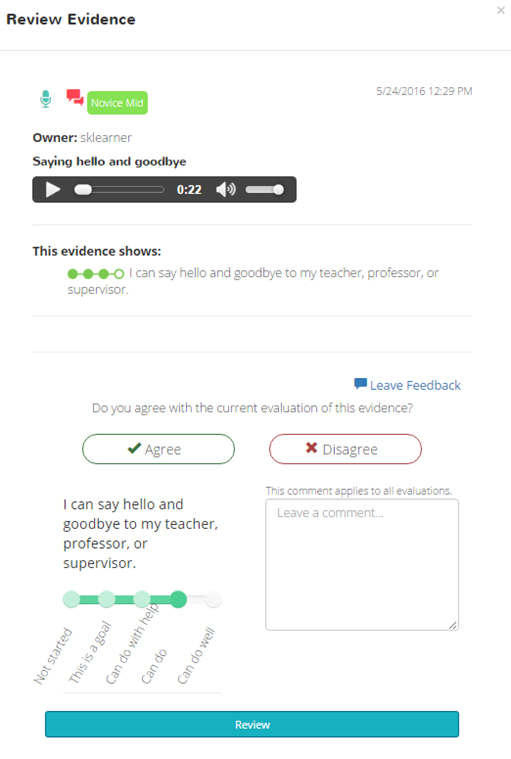Select the Can do rating point

point(178,599)
